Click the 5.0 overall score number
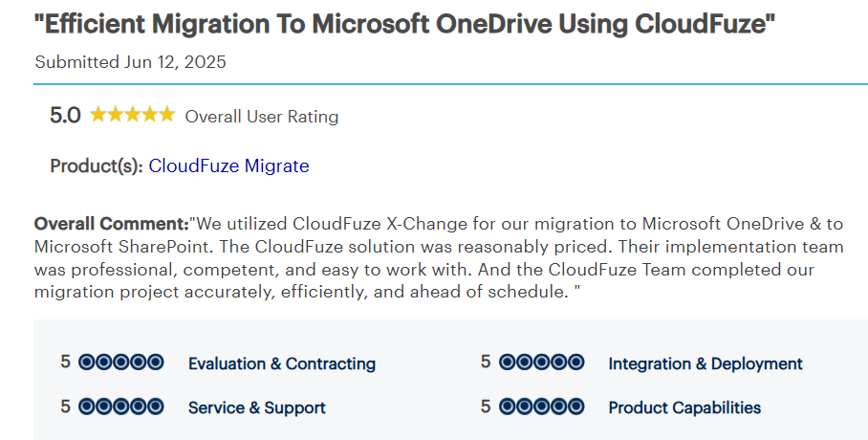This screenshot has height=440, width=868. tap(65, 116)
